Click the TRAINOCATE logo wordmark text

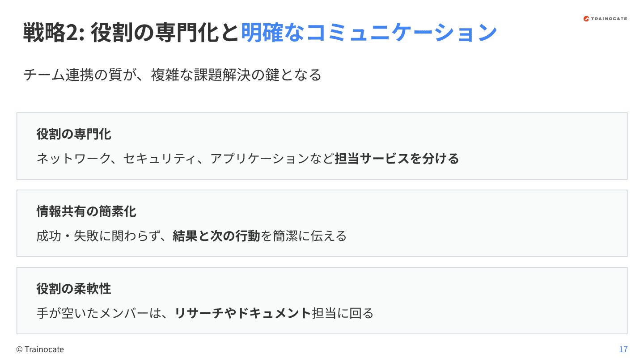coord(609,19)
